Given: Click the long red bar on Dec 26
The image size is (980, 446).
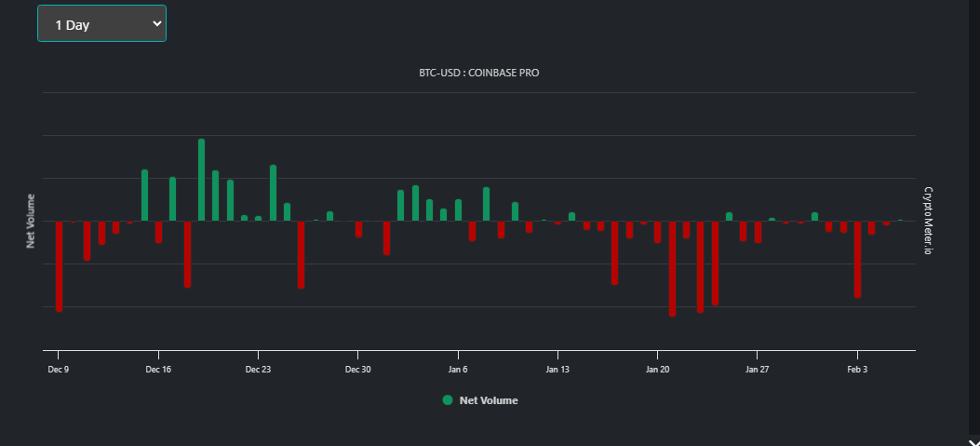Looking at the screenshot, I should tap(302, 254).
